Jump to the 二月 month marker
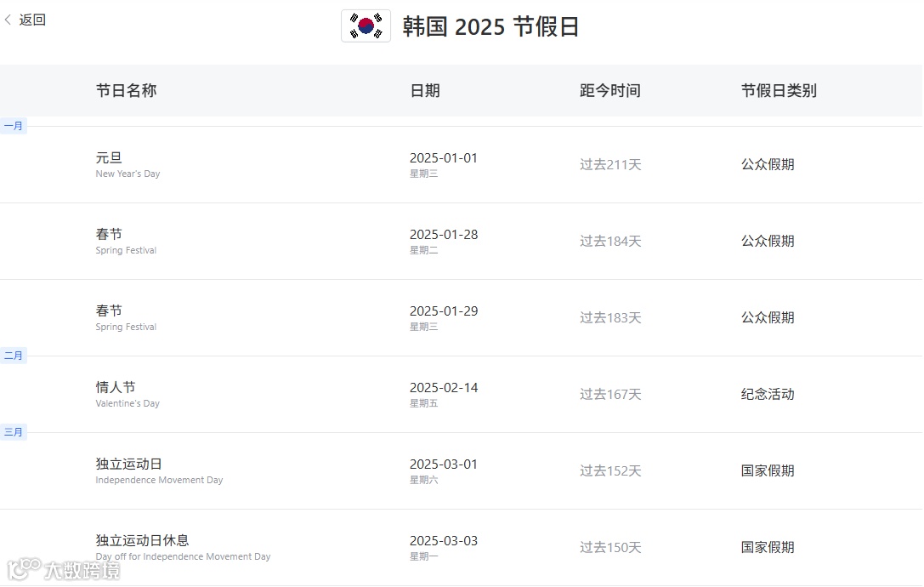 tap(13, 355)
